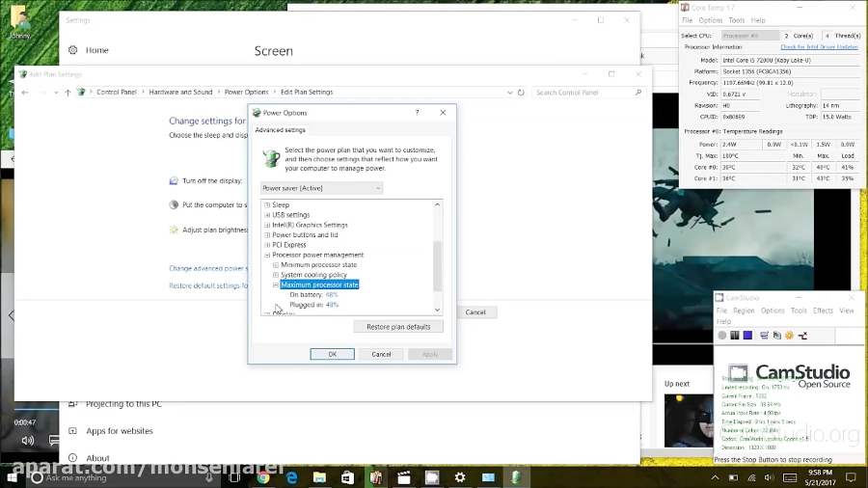Click Up next video thumbnail

point(689,420)
